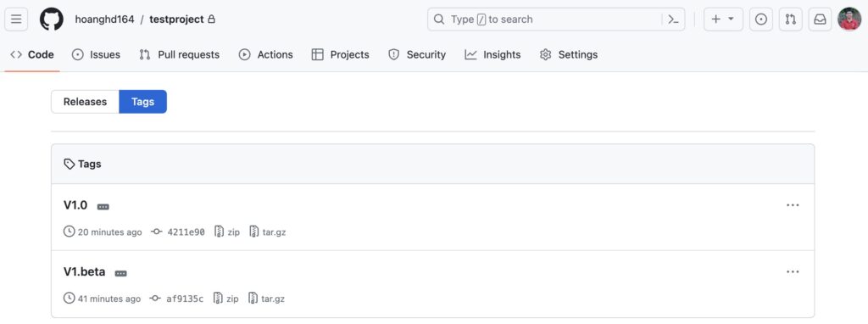Switch to the Code tab
The width and height of the screenshot is (868, 324).
click(x=32, y=55)
